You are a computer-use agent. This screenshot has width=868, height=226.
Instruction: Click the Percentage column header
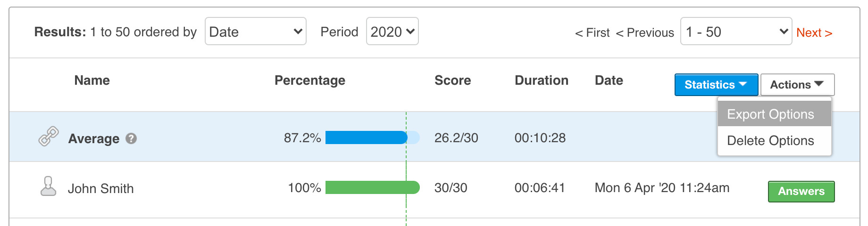pos(309,81)
